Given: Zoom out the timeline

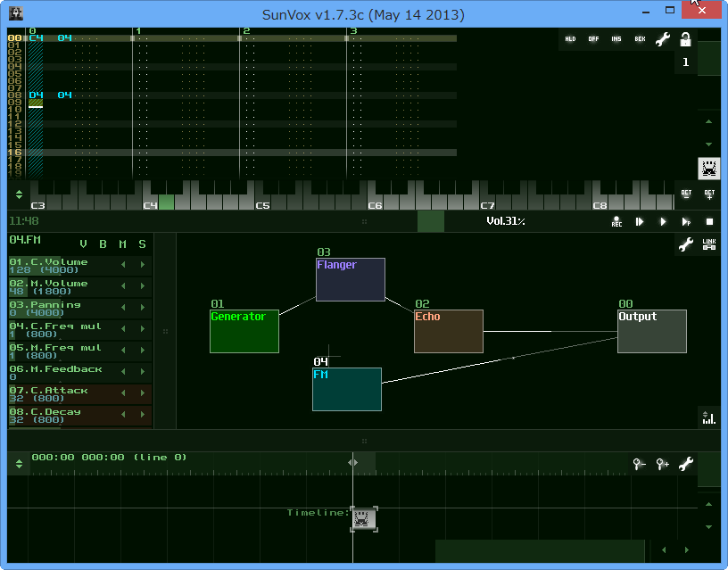Looking at the screenshot, I should click(x=640, y=463).
